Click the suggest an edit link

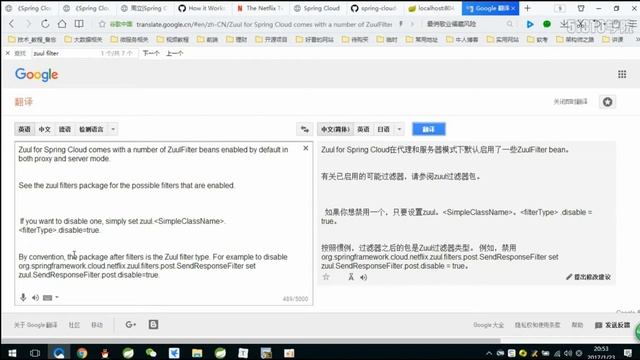588,277
